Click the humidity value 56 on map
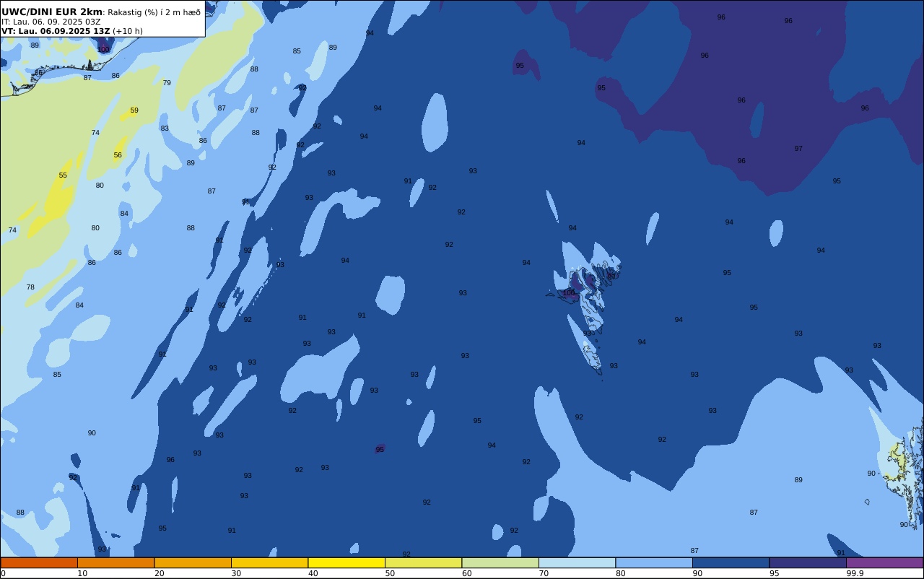This screenshot has height=579, width=924. click(x=118, y=155)
